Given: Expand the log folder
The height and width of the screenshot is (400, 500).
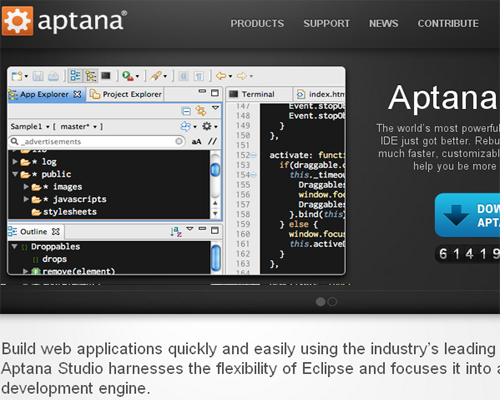Looking at the screenshot, I should (x=15, y=162).
